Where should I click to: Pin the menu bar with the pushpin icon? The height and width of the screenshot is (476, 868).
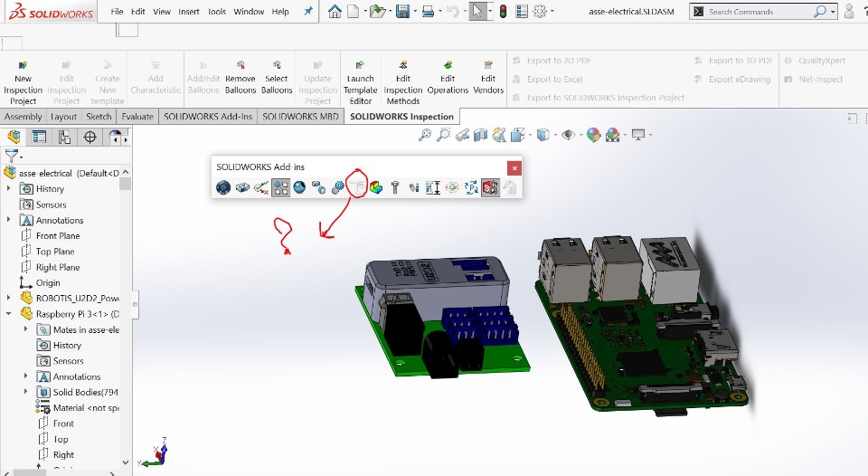[x=308, y=11]
